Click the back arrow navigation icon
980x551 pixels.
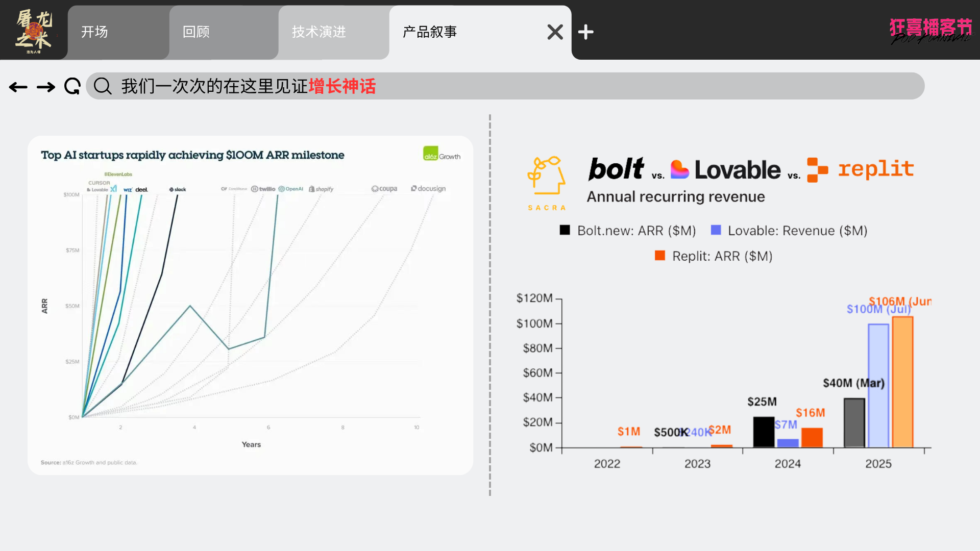coord(18,87)
